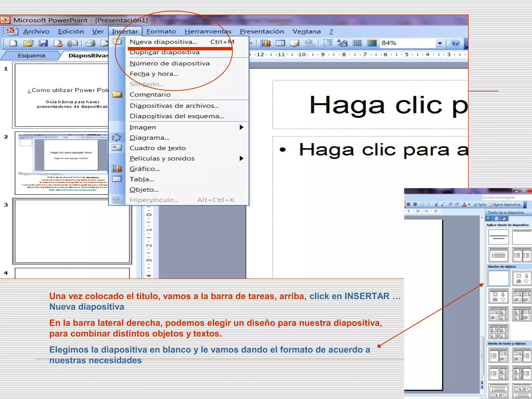
Task: Click the Insertar menu header
Action: coord(125,31)
